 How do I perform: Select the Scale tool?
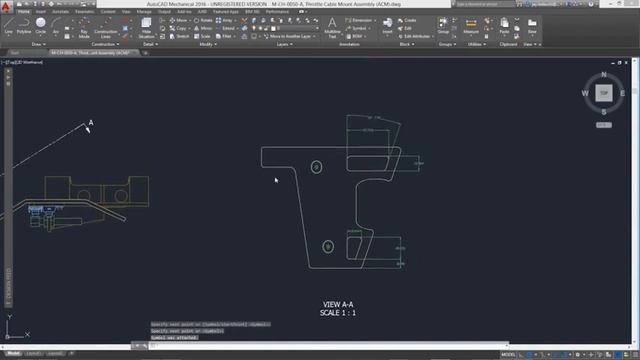click(202, 36)
